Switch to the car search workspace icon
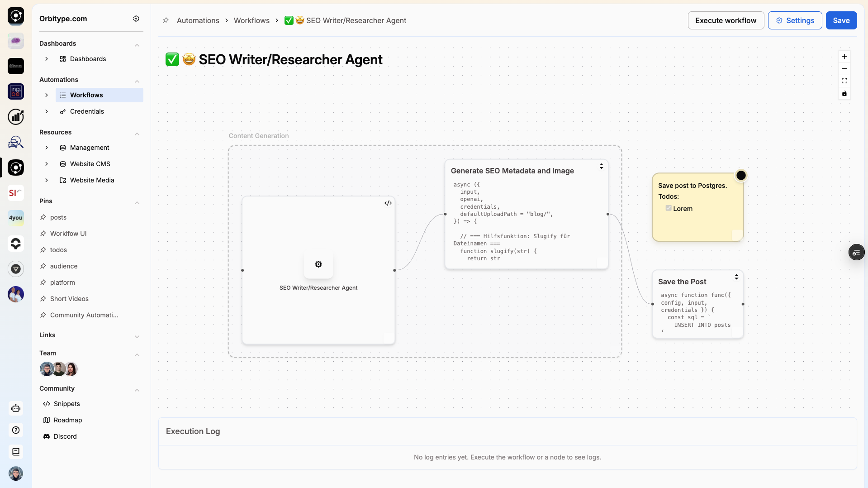This screenshot has width=868, height=488. pos(16,142)
